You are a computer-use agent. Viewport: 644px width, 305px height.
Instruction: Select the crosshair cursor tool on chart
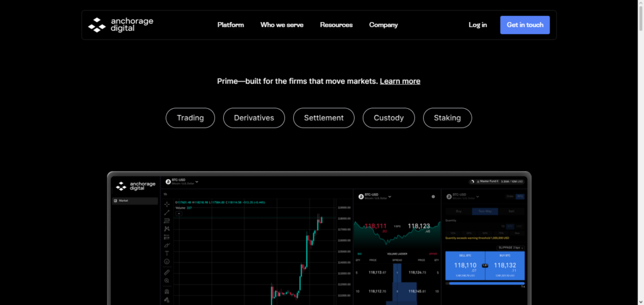[x=167, y=204]
